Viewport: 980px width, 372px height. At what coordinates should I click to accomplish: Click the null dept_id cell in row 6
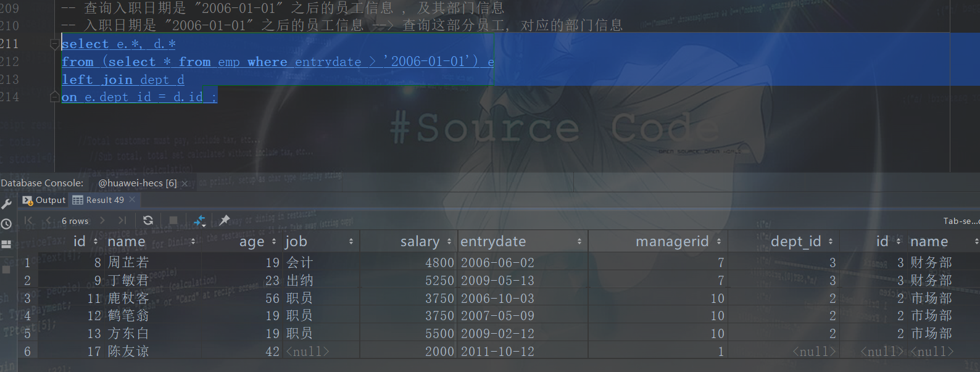[815, 352]
